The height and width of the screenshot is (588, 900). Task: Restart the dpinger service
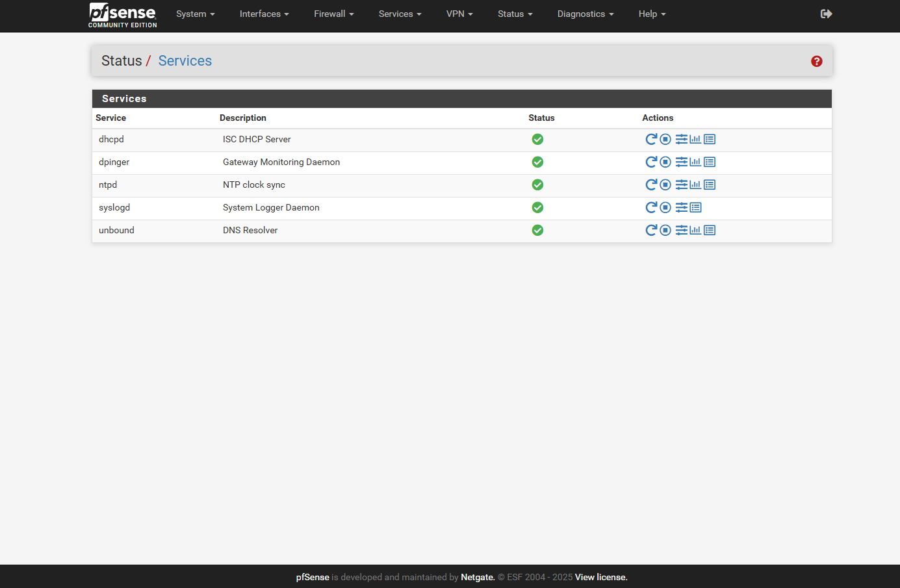coord(651,162)
